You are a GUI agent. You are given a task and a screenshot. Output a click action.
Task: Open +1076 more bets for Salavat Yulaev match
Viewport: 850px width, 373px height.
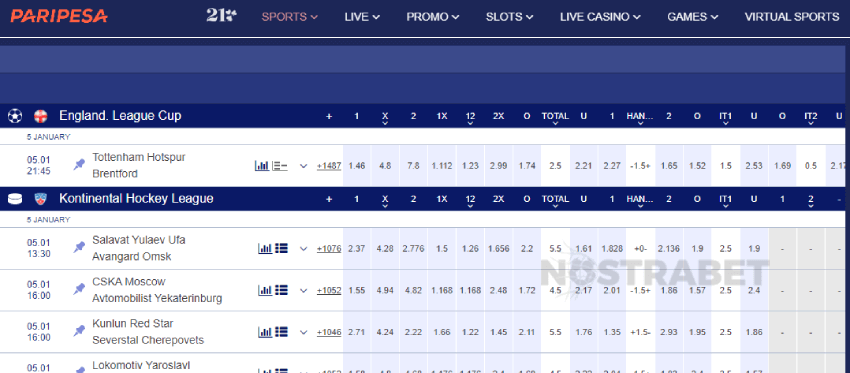click(x=329, y=249)
